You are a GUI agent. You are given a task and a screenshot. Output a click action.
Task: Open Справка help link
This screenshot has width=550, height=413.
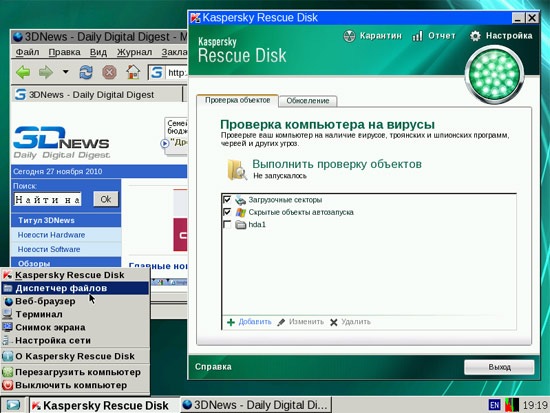click(213, 367)
